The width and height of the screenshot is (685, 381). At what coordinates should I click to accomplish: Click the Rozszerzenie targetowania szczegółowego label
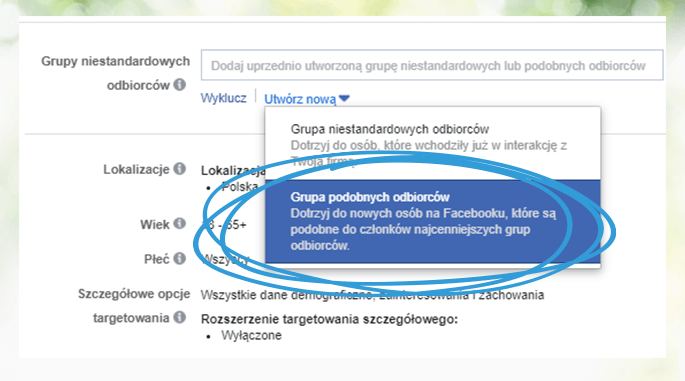329,319
